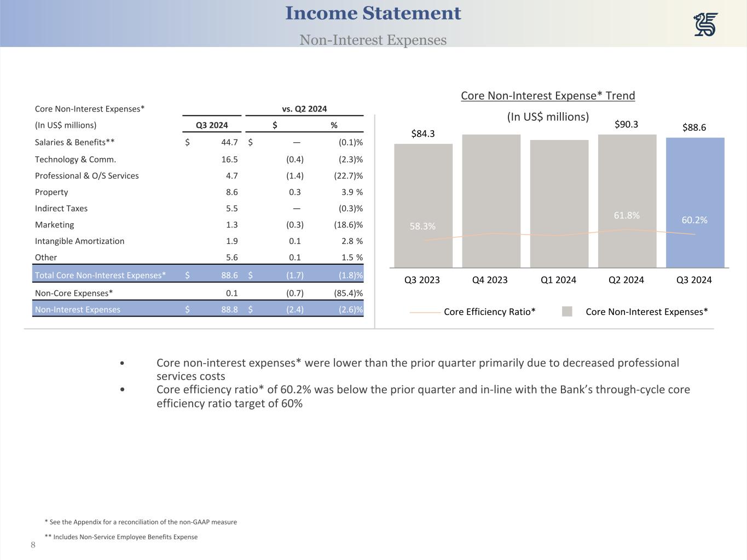Click the "See the Appendix" reconciliation footnote
The height and width of the screenshot is (560, 747).
(141, 522)
